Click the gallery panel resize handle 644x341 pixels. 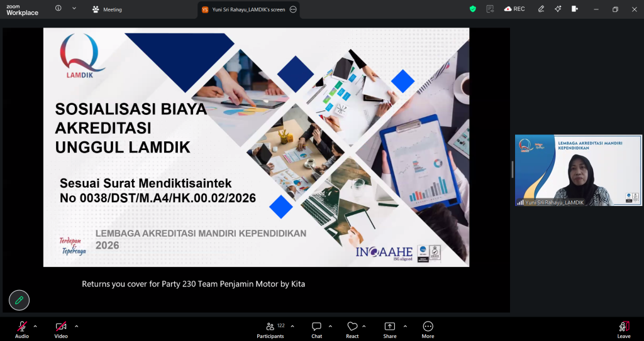coord(512,170)
